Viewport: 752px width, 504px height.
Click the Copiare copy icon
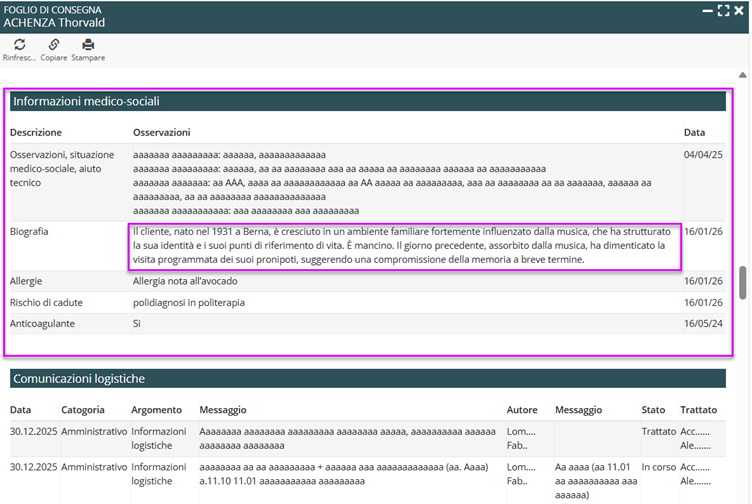click(54, 45)
